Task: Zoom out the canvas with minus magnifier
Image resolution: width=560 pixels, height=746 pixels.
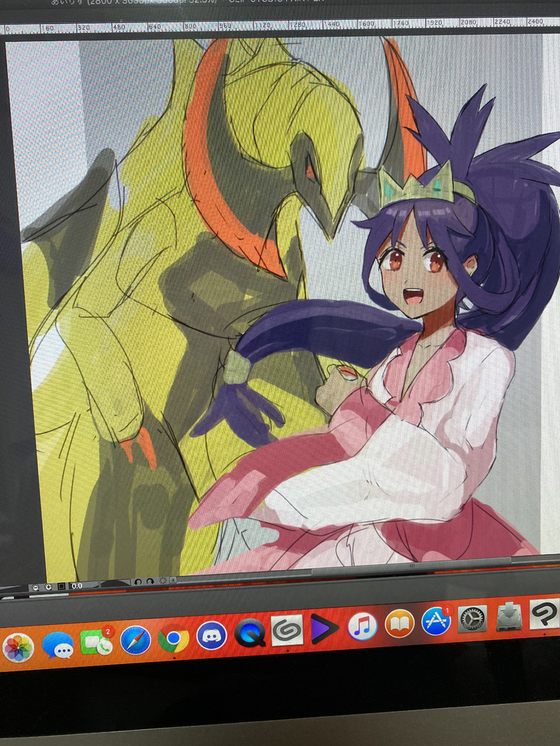Action: click(36, 588)
